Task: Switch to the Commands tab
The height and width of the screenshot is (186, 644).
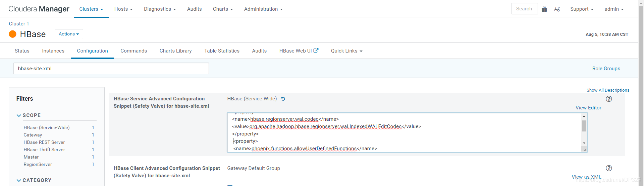Action: [133, 51]
